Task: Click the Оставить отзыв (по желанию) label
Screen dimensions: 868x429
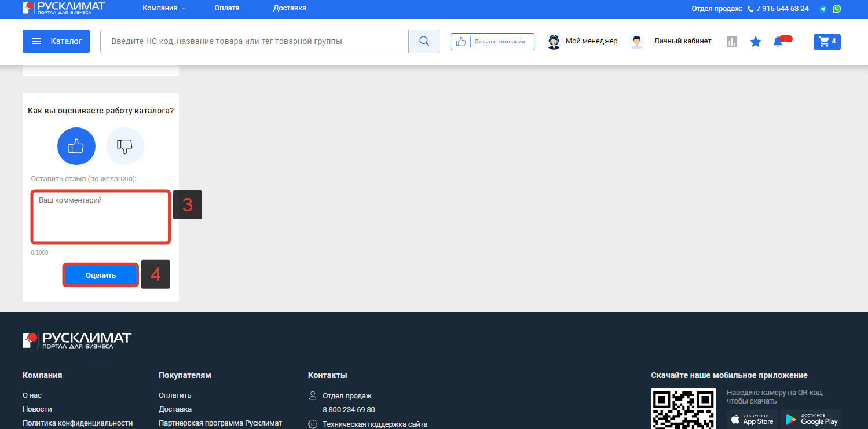Action: tap(84, 178)
